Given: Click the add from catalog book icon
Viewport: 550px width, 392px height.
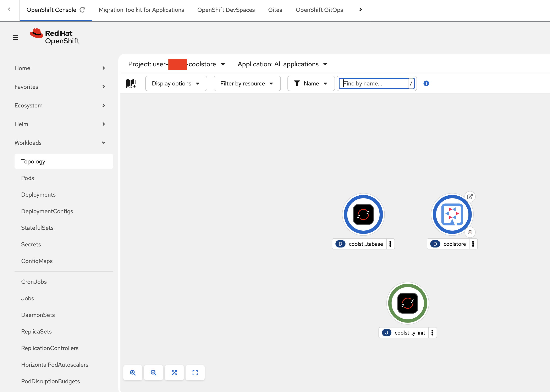Looking at the screenshot, I should tap(131, 83).
